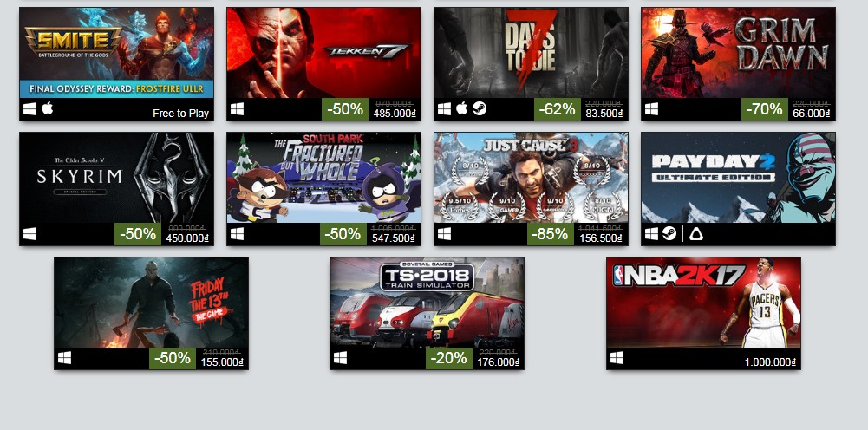Viewport: 868px width, 430px height.
Task: Click the SteamOS icon on 7 Days to Die
Action: click(x=480, y=109)
